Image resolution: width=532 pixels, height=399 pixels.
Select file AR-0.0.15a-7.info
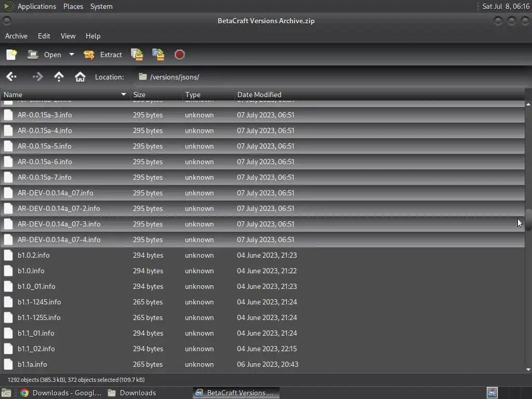click(262, 178)
